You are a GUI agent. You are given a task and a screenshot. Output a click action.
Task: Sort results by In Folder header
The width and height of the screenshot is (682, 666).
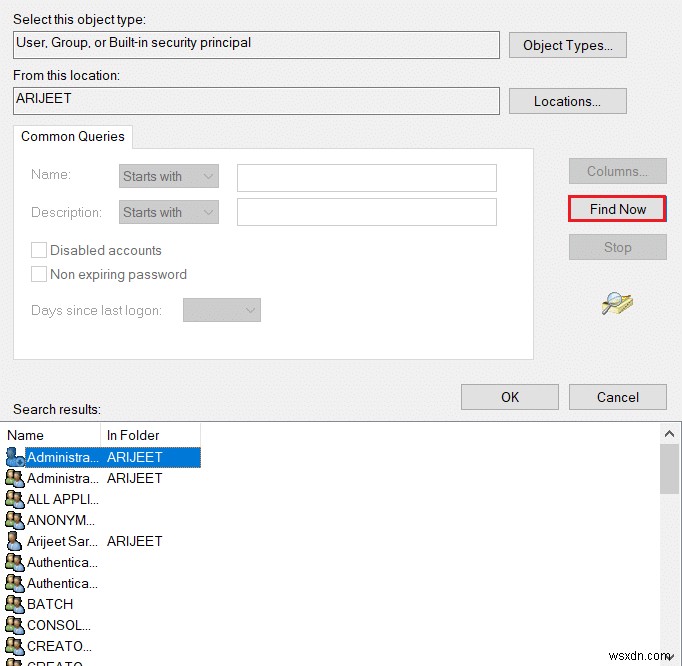150,435
